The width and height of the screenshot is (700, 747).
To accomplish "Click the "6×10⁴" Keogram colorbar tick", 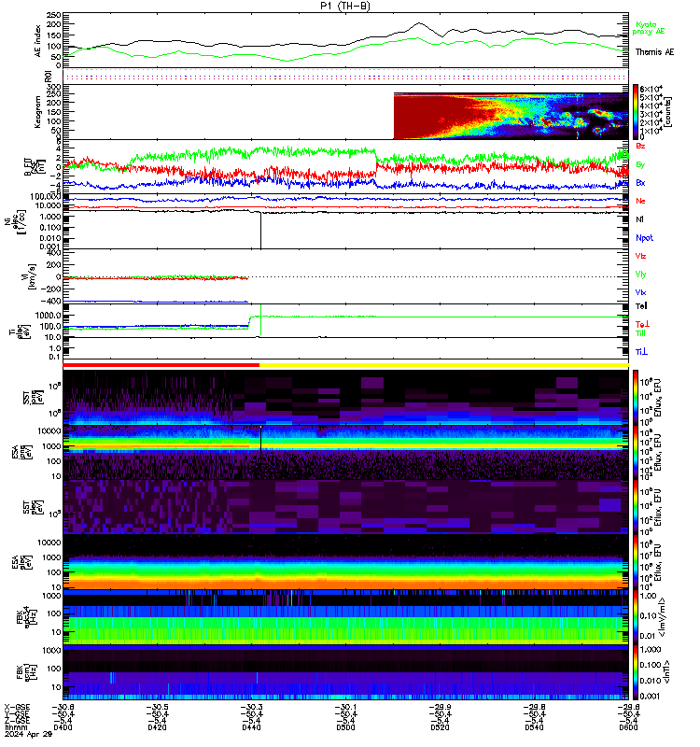I will pos(651,89).
